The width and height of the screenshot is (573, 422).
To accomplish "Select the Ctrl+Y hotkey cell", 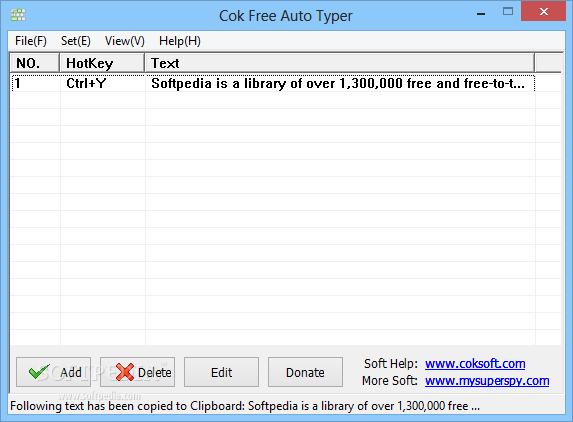I will pyautogui.click(x=103, y=83).
